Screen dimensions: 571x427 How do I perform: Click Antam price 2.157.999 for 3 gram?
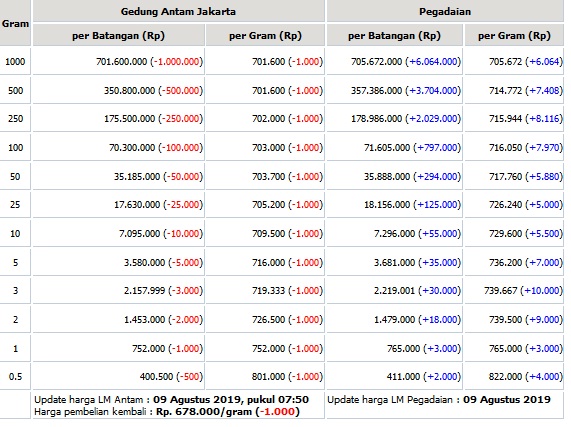[x=144, y=290]
